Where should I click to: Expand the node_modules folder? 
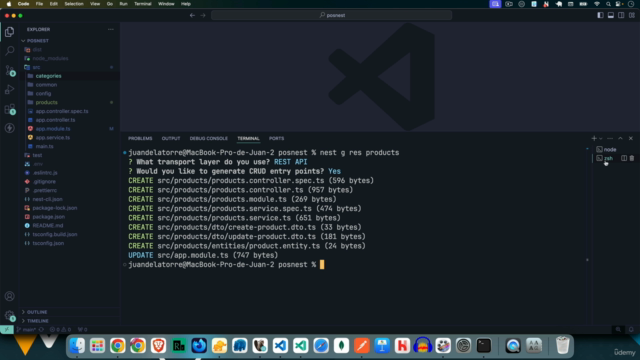(x=50, y=58)
